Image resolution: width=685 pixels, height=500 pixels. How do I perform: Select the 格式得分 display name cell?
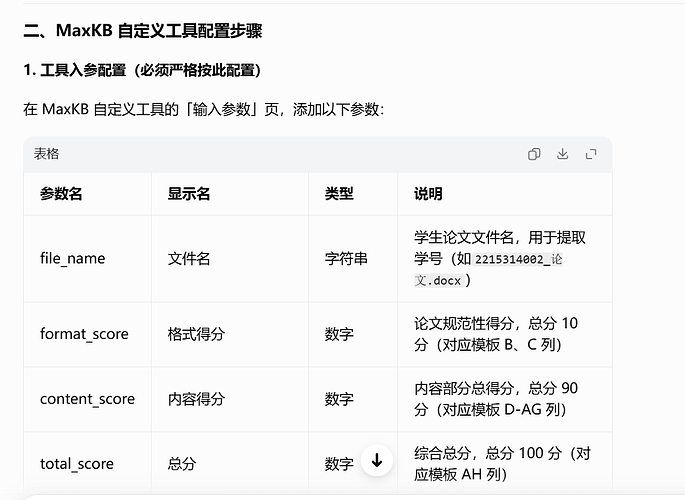point(196,334)
